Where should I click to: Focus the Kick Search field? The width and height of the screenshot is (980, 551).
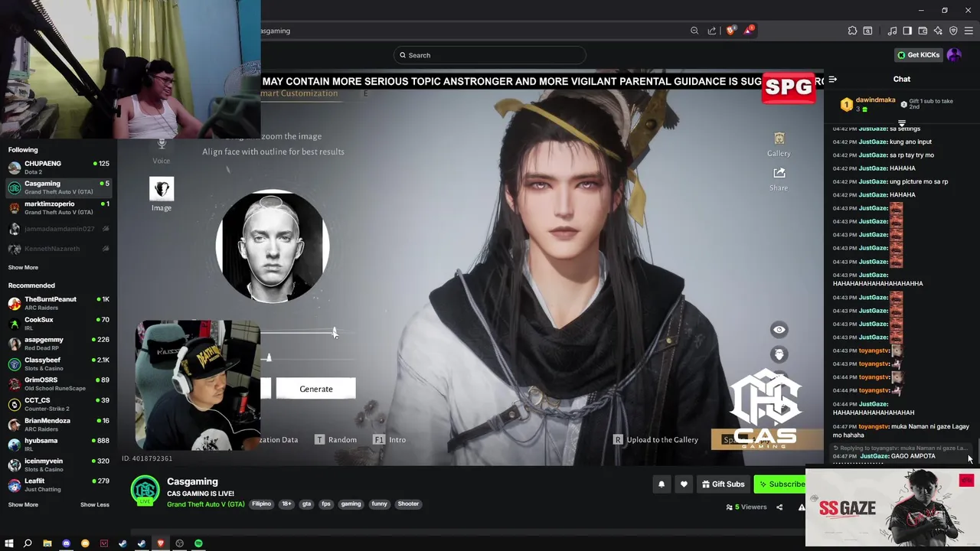point(490,55)
